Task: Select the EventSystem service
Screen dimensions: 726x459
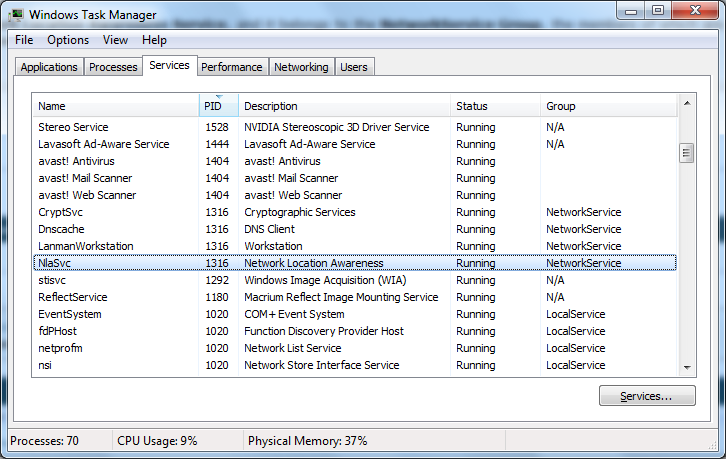Action: (x=70, y=314)
